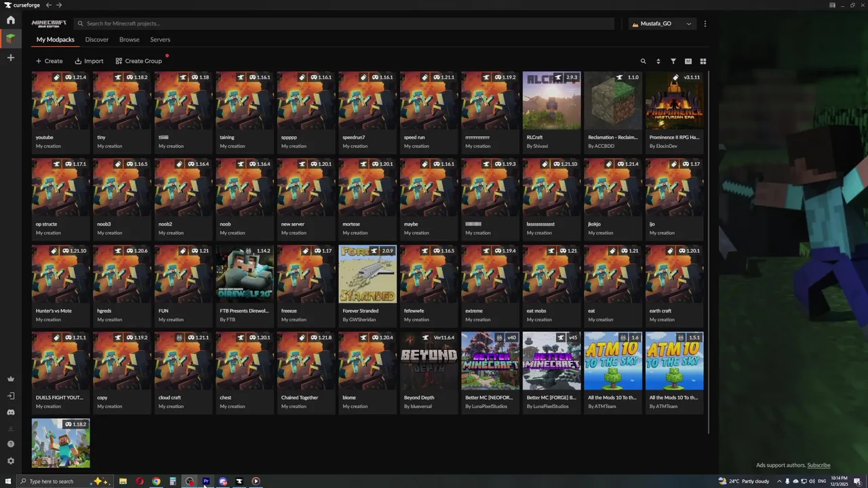Go forward with the right arrow navigation

pos(59,5)
